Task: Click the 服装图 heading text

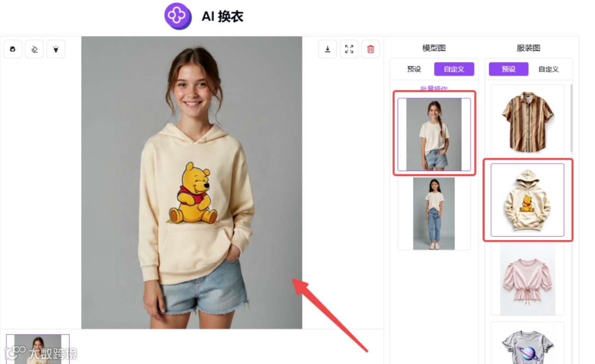Action: (528, 48)
